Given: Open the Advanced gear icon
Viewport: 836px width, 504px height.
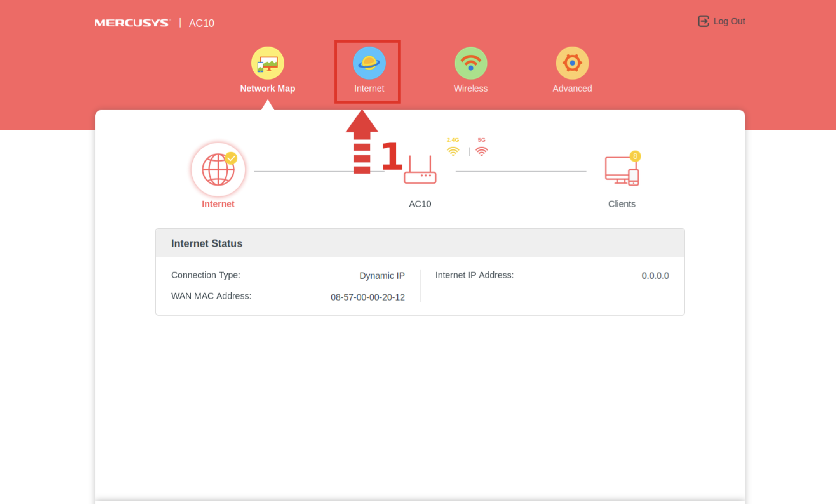Looking at the screenshot, I should pos(572,63).
